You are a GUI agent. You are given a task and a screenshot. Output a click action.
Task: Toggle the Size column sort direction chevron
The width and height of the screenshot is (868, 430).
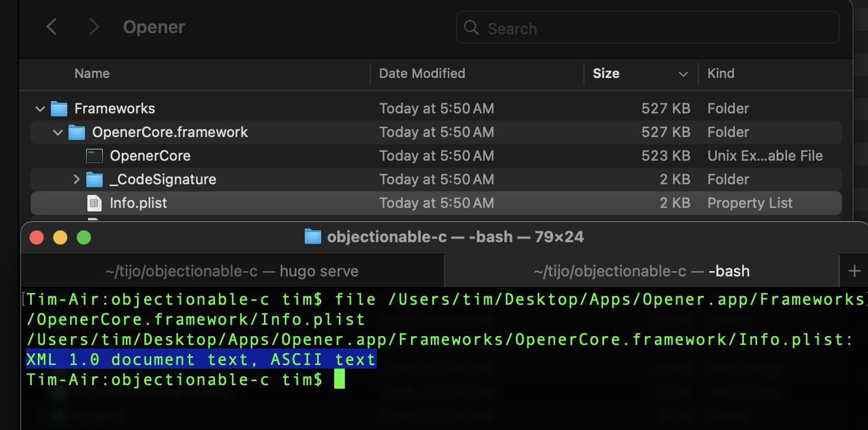[683, 74]
